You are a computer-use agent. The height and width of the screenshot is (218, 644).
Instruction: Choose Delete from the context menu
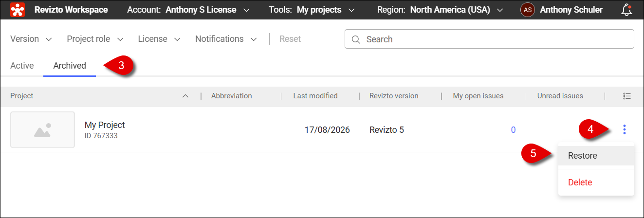pyautogui.click(x=596, y=182)
